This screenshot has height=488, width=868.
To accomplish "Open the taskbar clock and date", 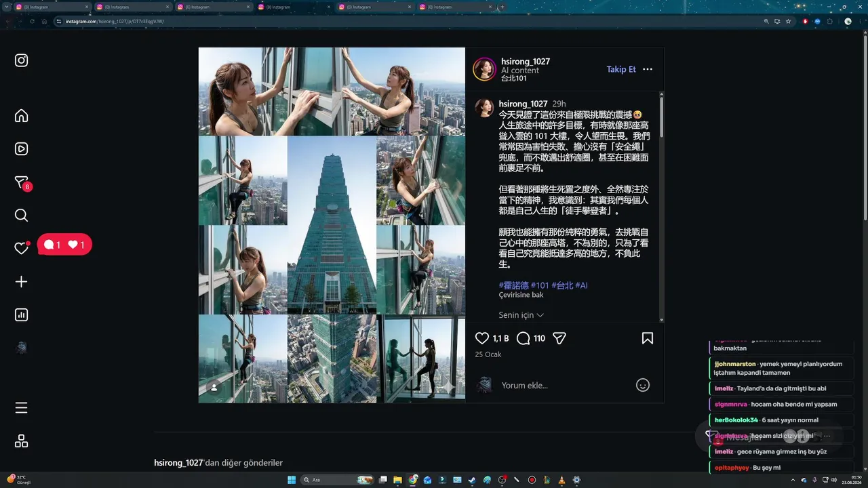I will [850, 480].
